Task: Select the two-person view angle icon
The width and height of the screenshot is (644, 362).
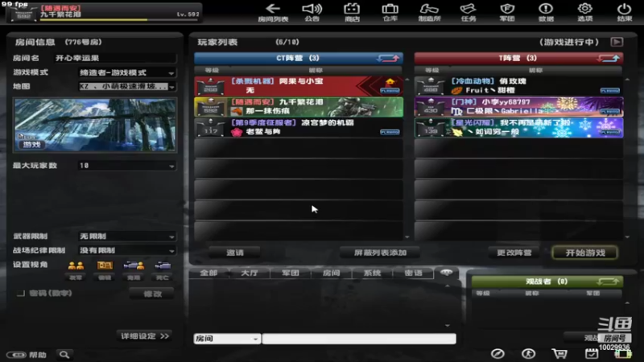Action: [x=76, y=266]
